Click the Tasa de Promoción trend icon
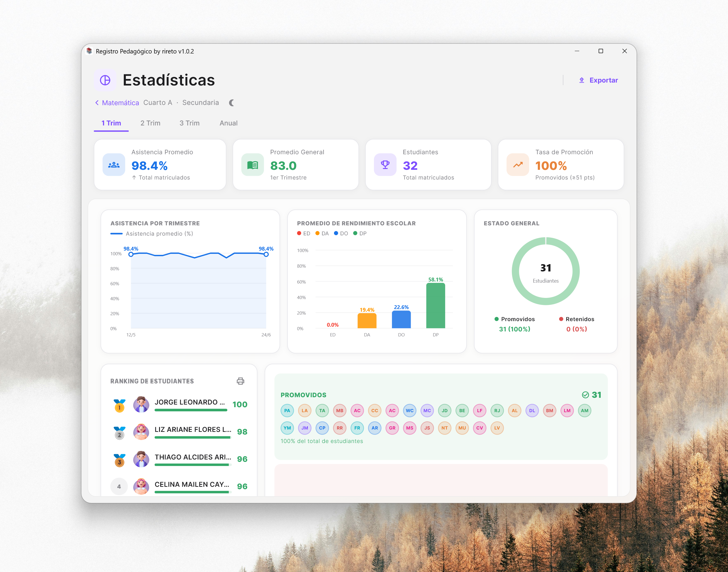 click(518, 165)
